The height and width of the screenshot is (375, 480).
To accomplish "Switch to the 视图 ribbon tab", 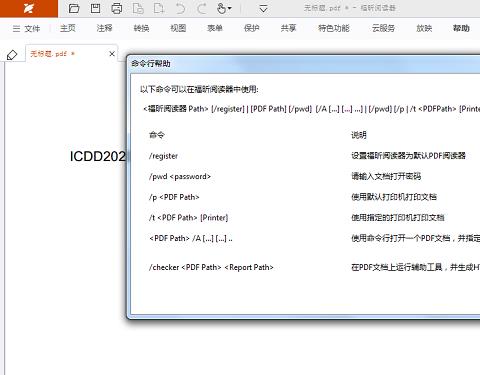I will [x=178, y=28].
